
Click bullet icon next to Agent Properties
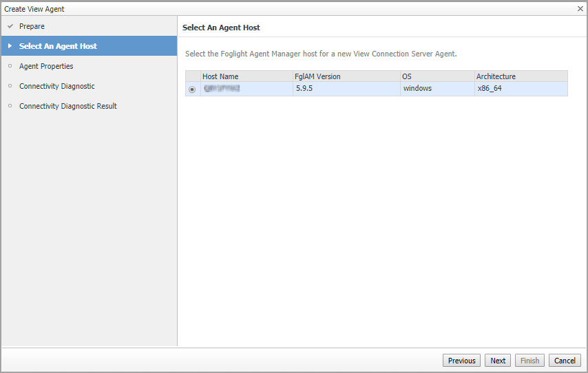(x=10, y=66)
